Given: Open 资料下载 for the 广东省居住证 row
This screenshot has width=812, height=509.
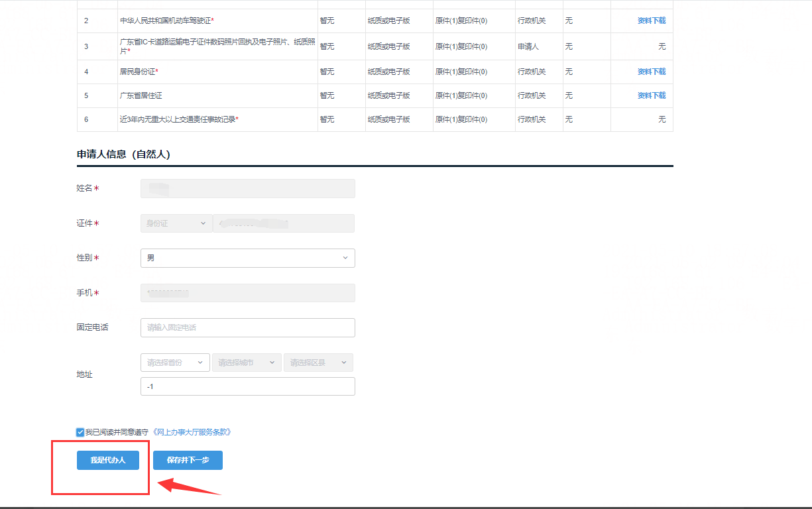Looking at the screenshot, I should click(651, 95).
